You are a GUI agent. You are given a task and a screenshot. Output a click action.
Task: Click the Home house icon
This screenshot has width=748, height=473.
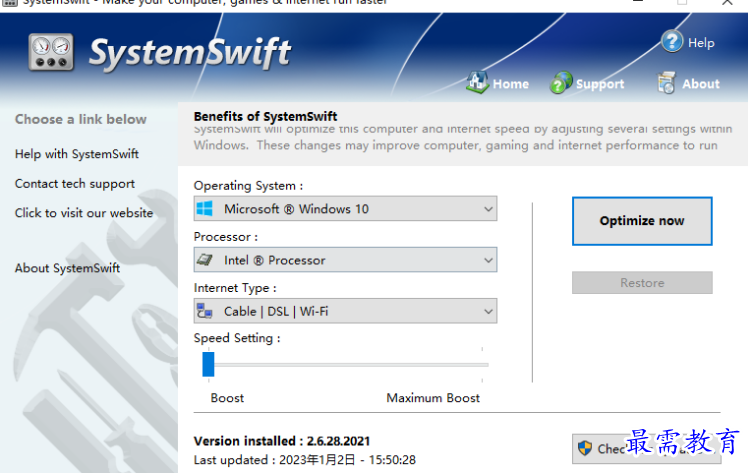478,82
